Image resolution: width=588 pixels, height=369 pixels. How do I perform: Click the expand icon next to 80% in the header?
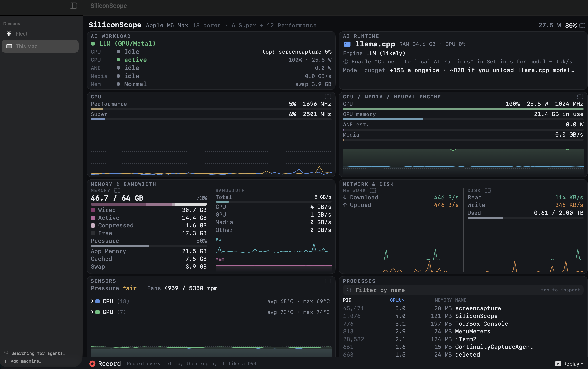point(582,25)
